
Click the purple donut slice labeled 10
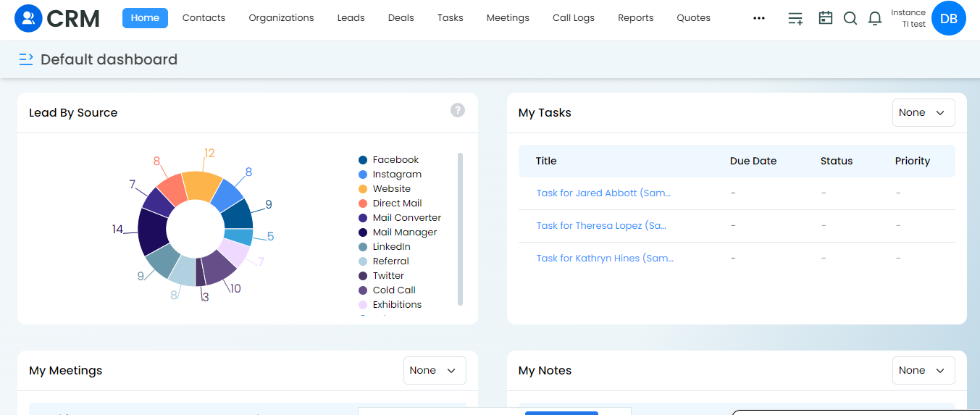click(x=219, y=267)
